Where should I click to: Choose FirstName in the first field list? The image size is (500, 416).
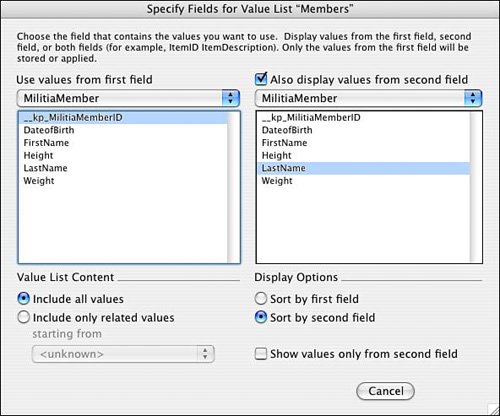point(123,143)
